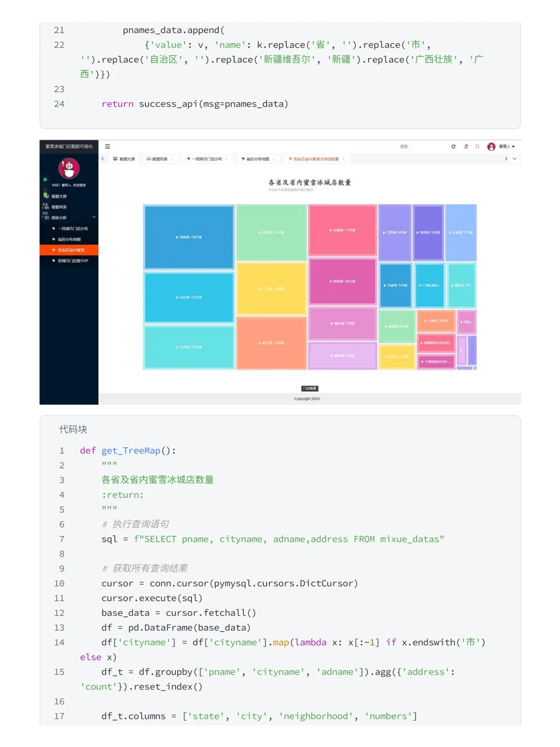Image resolution: width=560 pixels, height=747 pixels.
Task: Click the yellow 广东省 treemap block
Action: click(x=272, y=288)
